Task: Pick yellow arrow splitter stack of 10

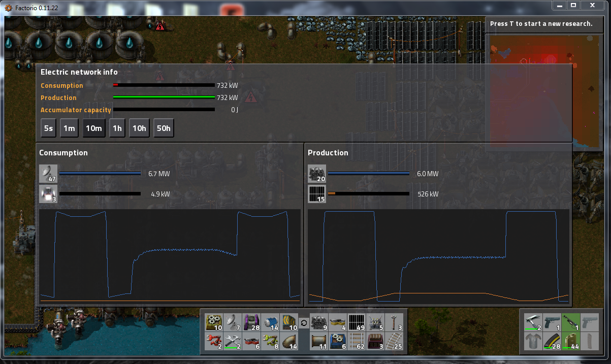Action: click(x=289, y=322)
